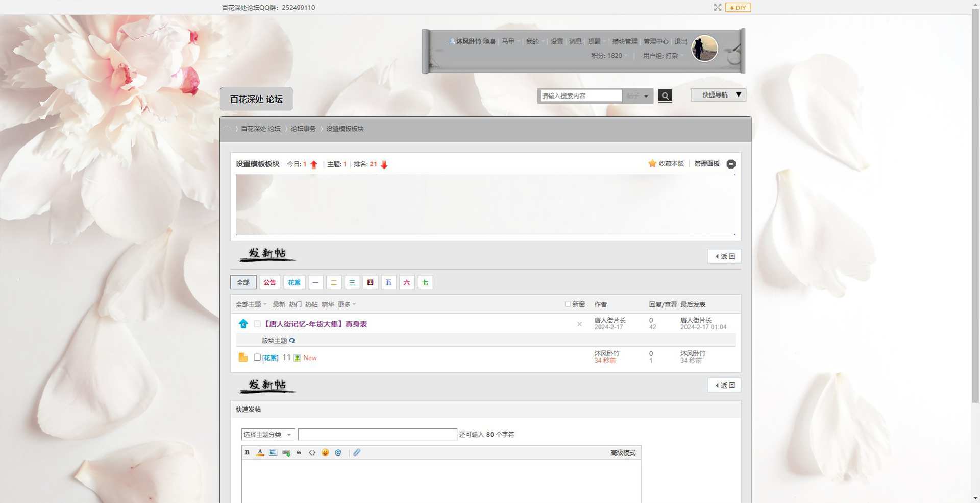Tick the checkbox beside 唐人街记忆 thread

point(257,324)
